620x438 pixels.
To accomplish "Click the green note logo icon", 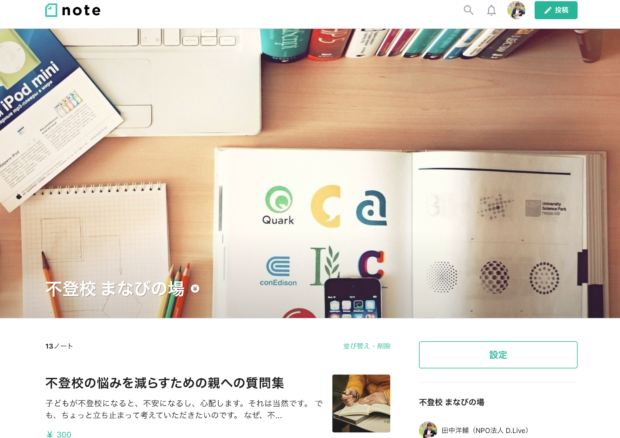I will click(51, 10).
